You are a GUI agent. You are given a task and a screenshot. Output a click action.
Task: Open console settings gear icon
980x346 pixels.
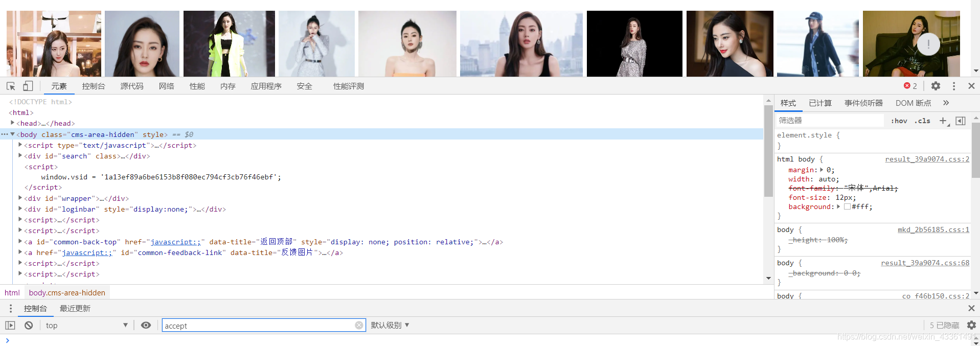pos(971,325)
